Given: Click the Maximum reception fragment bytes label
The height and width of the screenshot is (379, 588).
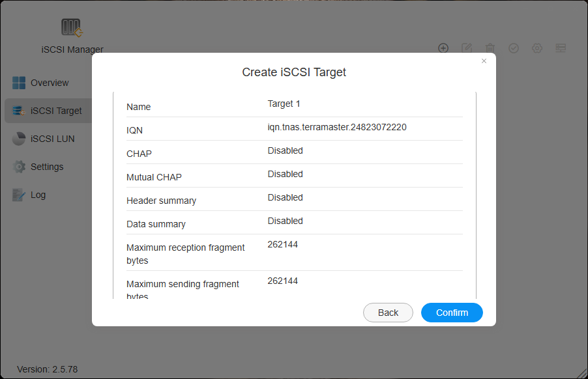Looking at the screenshot, I should [x=185, y=253].
